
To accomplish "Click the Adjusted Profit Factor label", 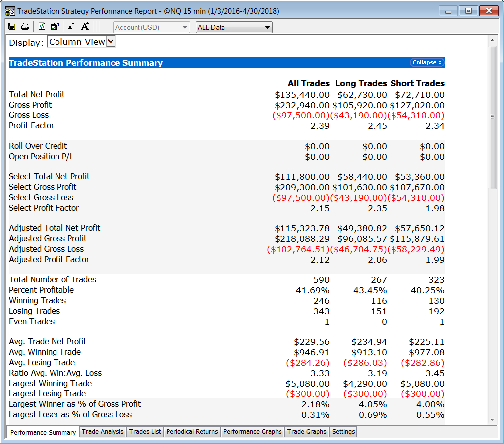I will tap(49, 260).
